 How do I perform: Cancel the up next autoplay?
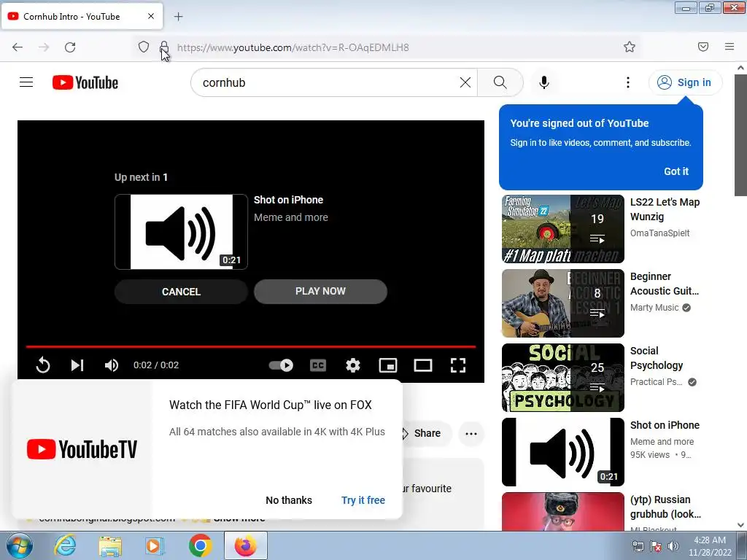pyautogui.click(x=181, y=292)
